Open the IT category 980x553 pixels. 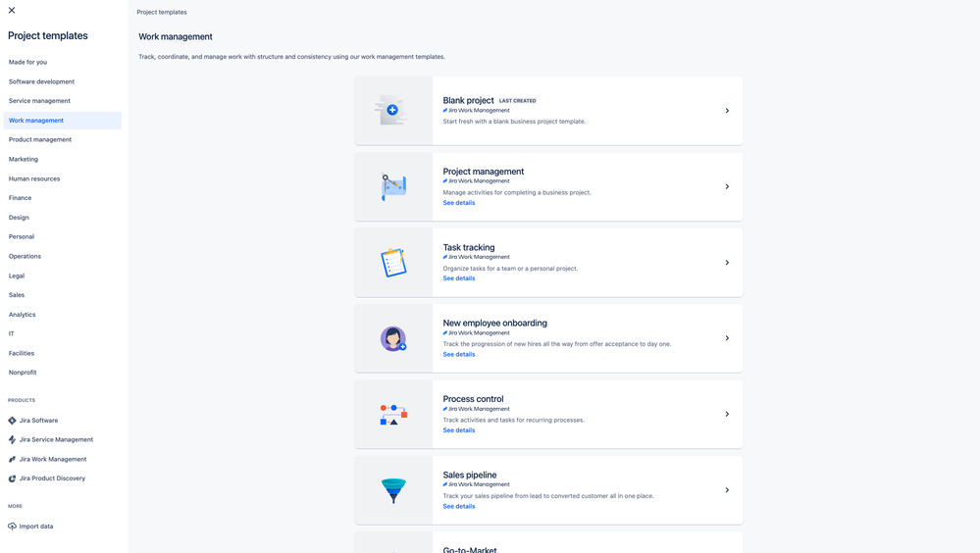(x=11, y=333)
